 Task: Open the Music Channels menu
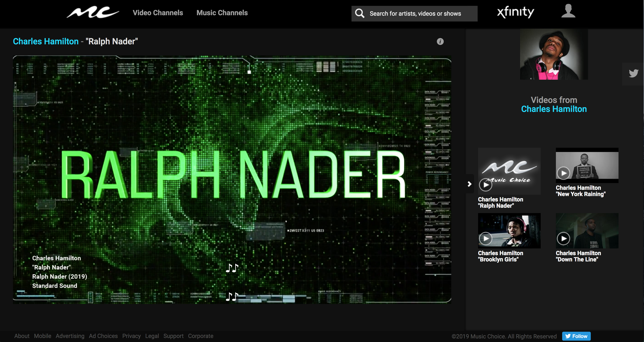point(222,13)
